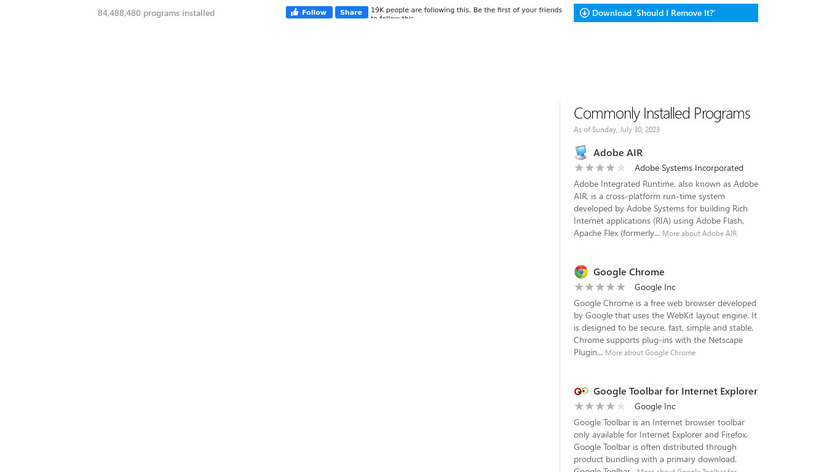840x472 pixels.
Task: Click the Google Inc publisher under Chrome
Action: click(655, 287)
